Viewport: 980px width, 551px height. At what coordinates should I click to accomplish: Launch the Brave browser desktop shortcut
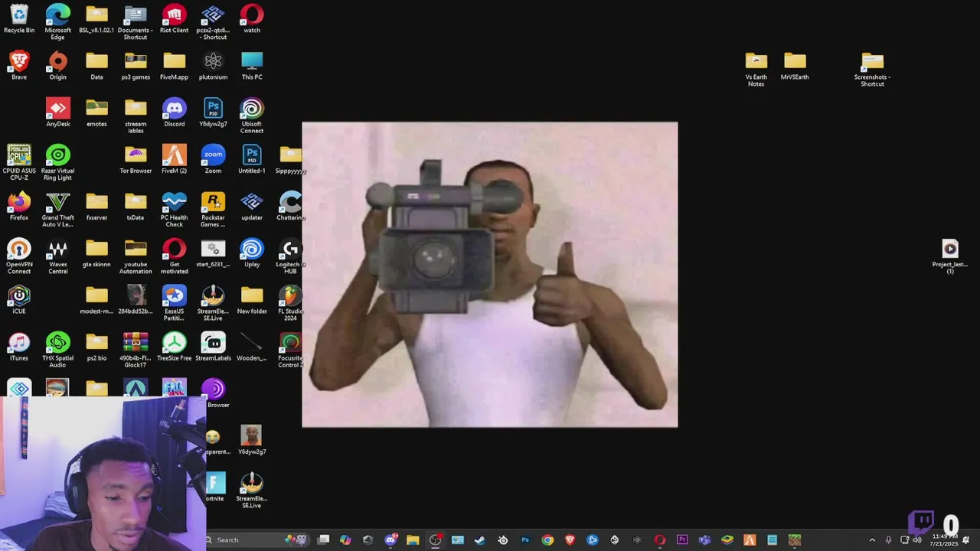pos(19,65)
